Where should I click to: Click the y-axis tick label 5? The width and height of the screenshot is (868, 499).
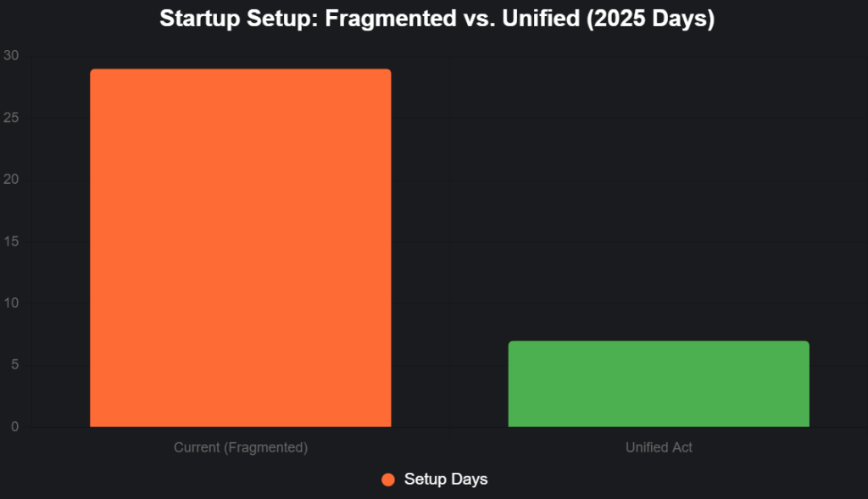click(14, 365)
